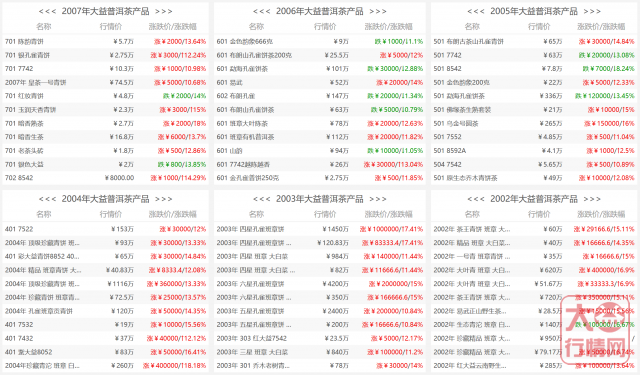The image size is (640, 375).
Task: Click the <<< arrows before the 2004年大益普洱茶产品 title
Action: (x=47, y=199)
